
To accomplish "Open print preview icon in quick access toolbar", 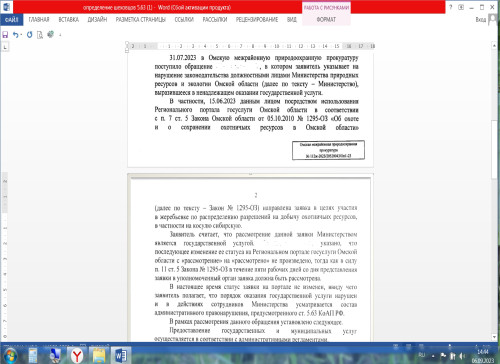I will coord(40,35).
